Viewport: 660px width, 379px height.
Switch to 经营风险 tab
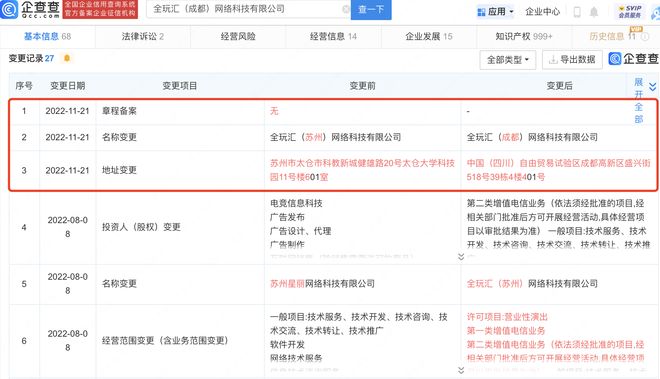[x=238, y=37]
